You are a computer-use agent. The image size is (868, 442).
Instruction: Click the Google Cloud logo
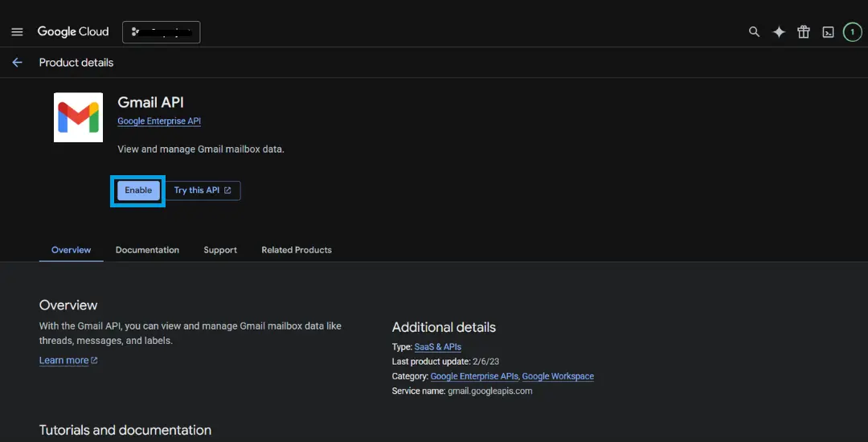tap(73, 31)
